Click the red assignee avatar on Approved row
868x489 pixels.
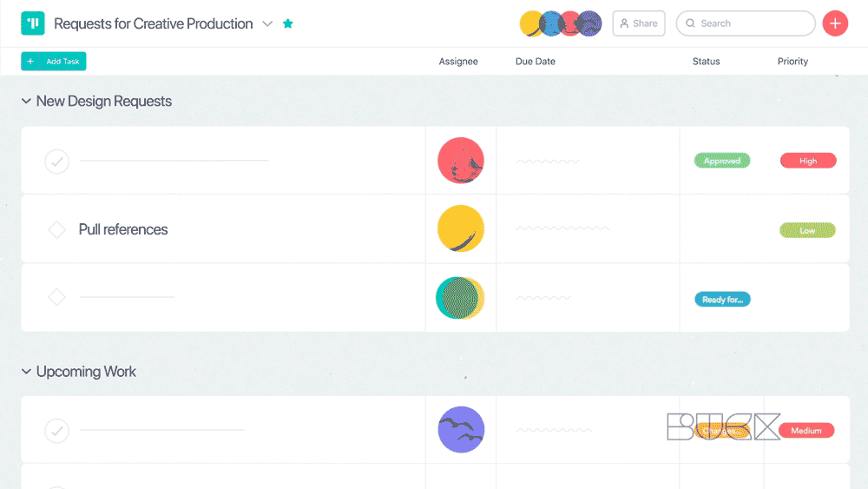461,161
